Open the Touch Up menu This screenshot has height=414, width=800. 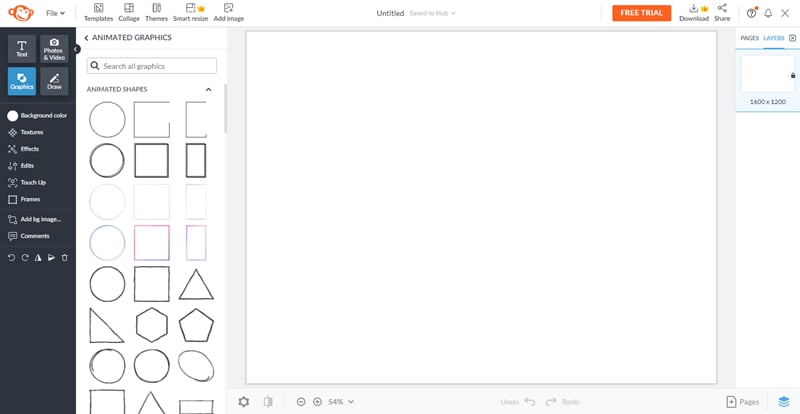tap(27, 182)
